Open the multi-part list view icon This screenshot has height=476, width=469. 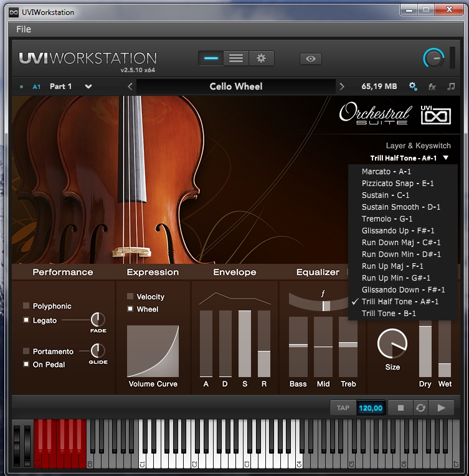click(x=236, y=58)
